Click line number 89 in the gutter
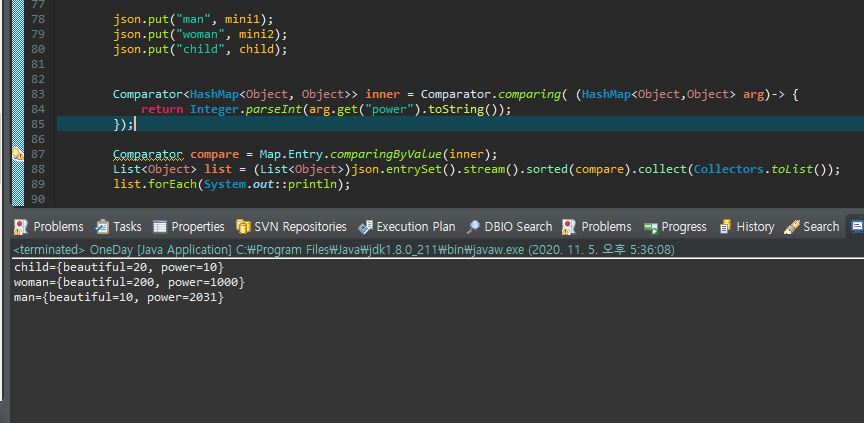Viewport: 864px width, 423px height. click(38, 184)
